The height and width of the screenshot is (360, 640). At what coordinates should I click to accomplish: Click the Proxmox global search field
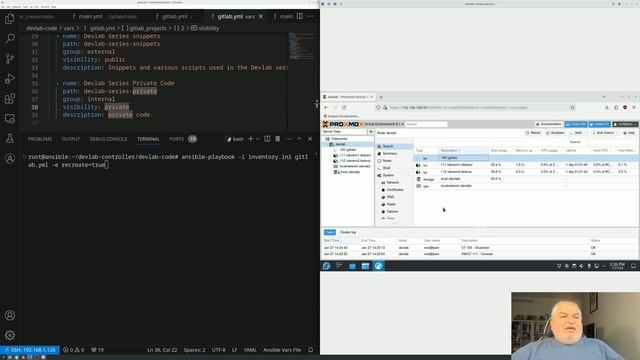(426, 124)
